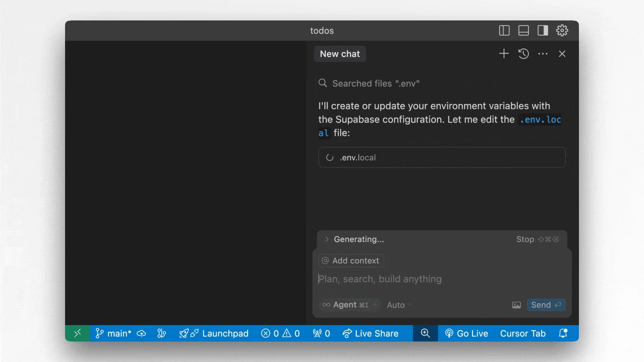Open the Auto model dropdown
The image size is (644, 362).
[399, 305]
